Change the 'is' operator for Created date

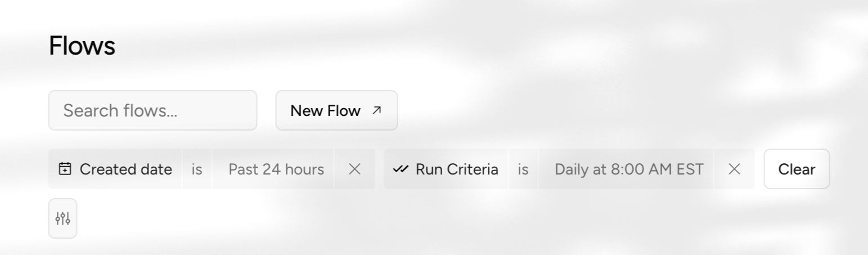[x=196, y=169]
